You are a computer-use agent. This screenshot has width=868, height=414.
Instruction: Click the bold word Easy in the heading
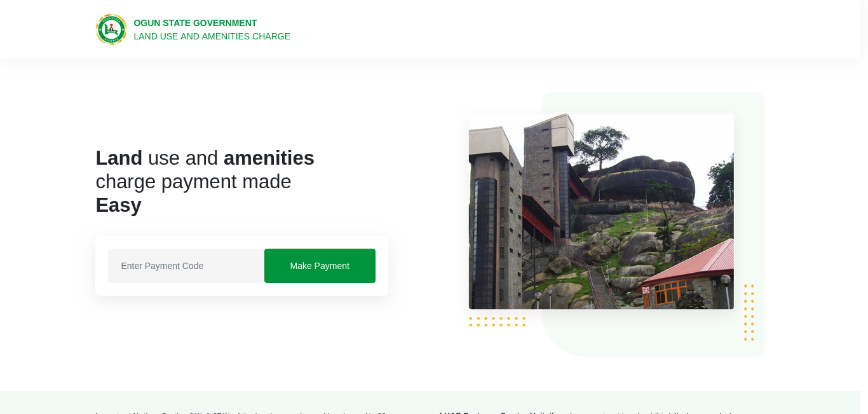pyautogui.click(x=119, y=205)
